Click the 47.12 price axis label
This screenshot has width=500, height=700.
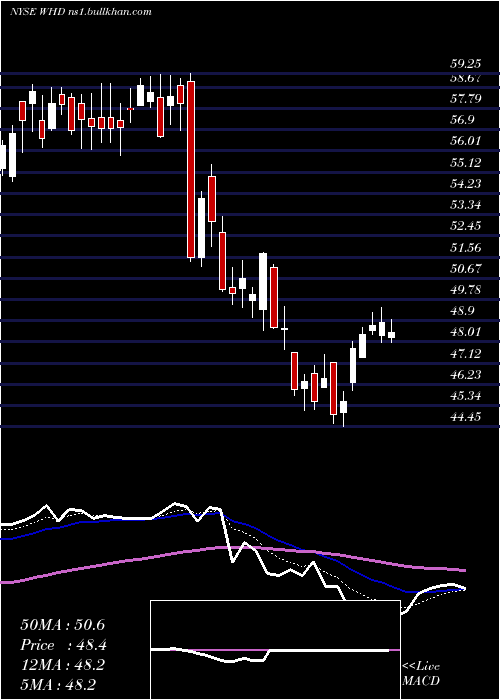point(465,354)
